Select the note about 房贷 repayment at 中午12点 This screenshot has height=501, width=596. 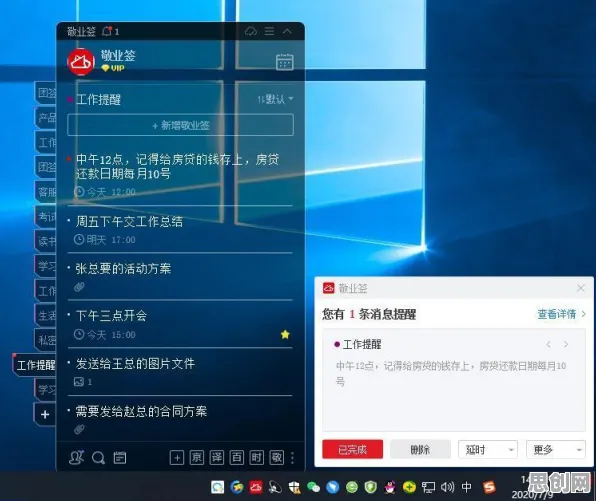point(177,166)
